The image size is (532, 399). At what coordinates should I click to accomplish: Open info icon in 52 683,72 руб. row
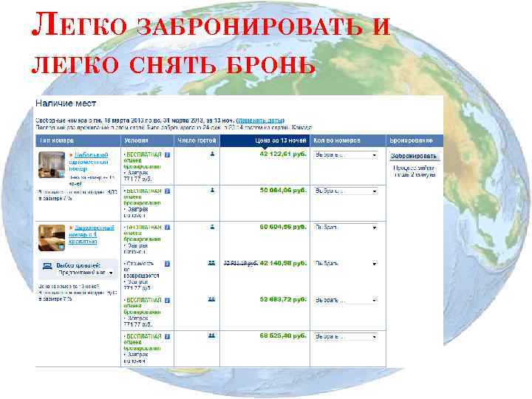[x=167, y=300]
